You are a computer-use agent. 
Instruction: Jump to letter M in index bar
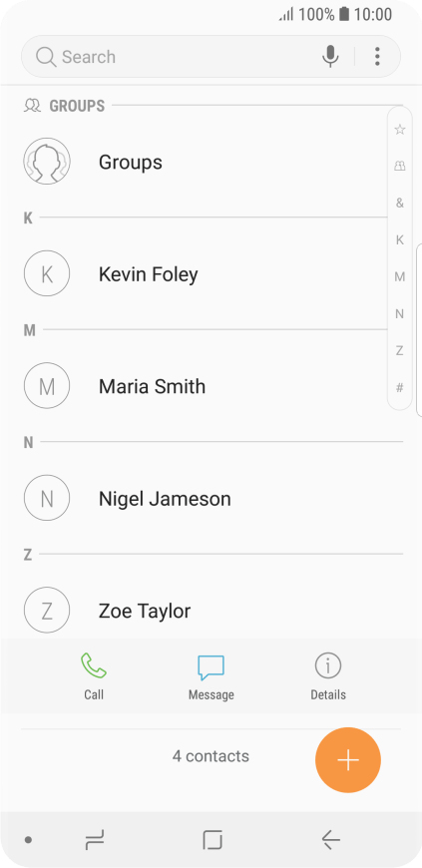[400, 276]
